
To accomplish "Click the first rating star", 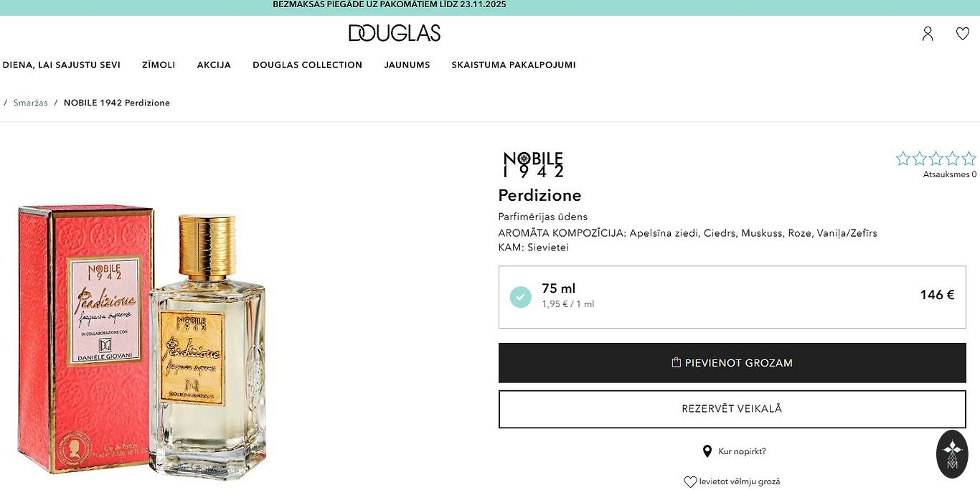I will (x=903, y=159).
